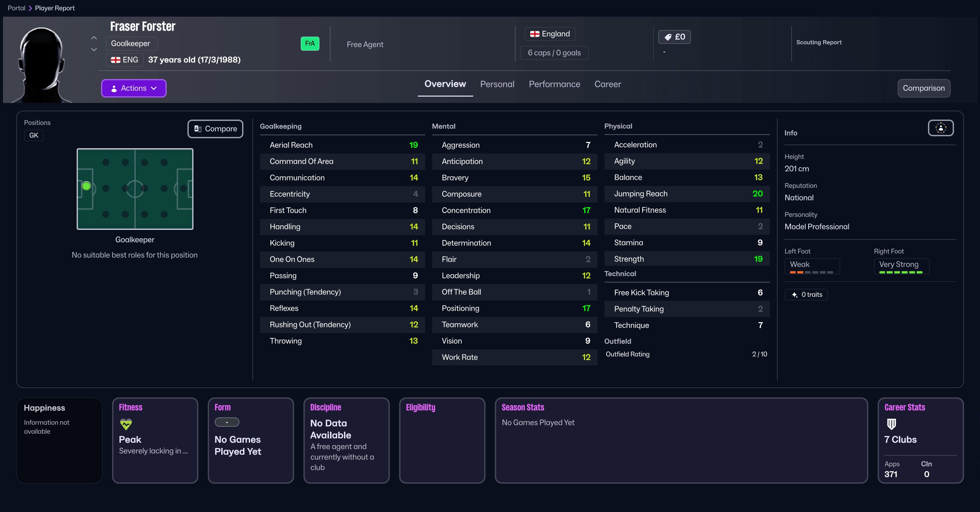Click the up chevron beside the player portrait

(x=94, y=38)
